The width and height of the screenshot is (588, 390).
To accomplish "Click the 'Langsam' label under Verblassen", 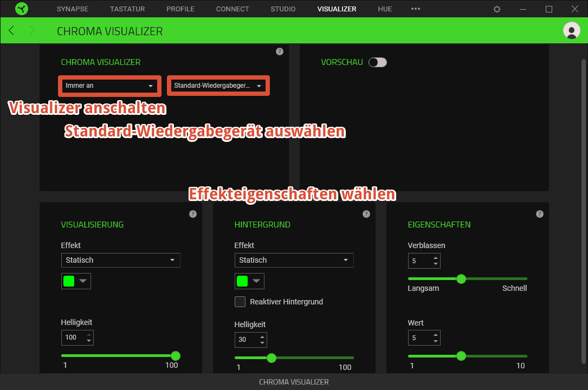I will pyautogui.click(x=423, y=288).
